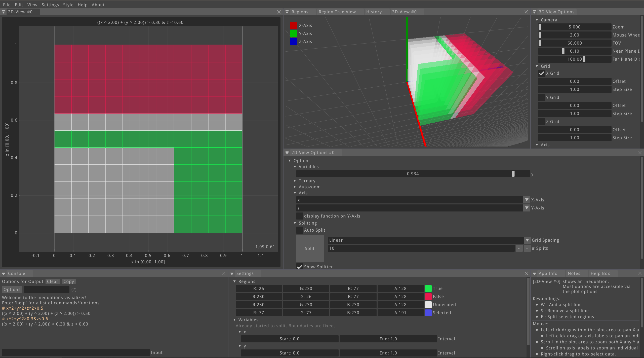Click the Split button

(x=310, y=248)
